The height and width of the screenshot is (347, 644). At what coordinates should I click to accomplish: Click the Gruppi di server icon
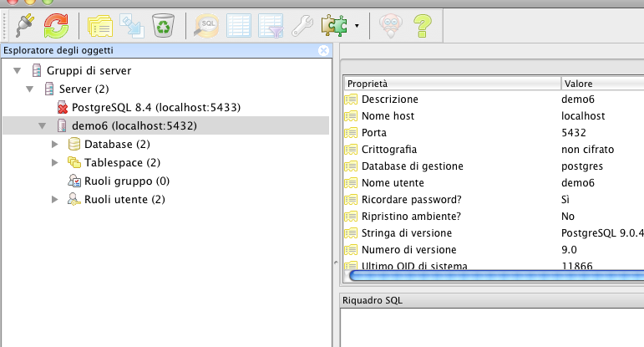coord(37,71)
